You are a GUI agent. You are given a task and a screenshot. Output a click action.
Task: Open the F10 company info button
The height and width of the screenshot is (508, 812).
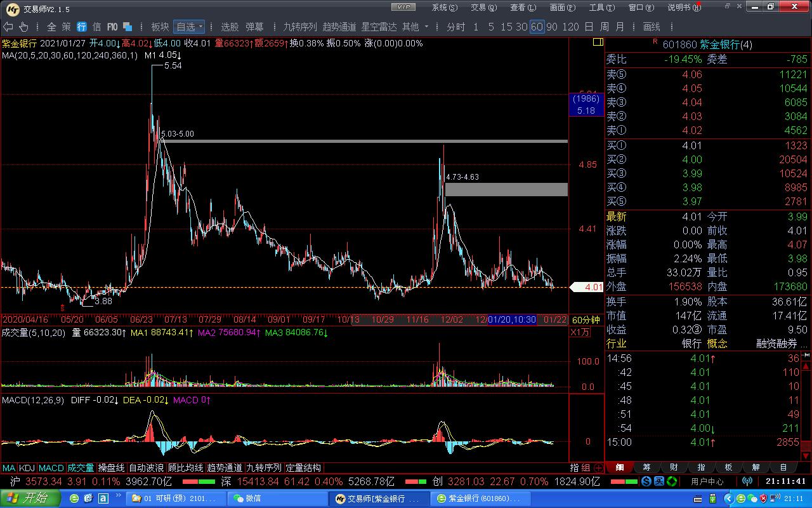[x=112, y=27]
